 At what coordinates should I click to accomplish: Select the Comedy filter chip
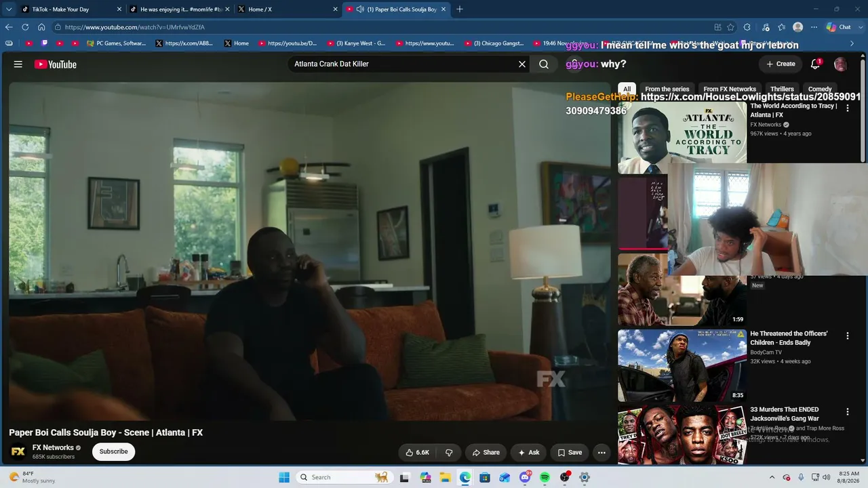[820, 89]
